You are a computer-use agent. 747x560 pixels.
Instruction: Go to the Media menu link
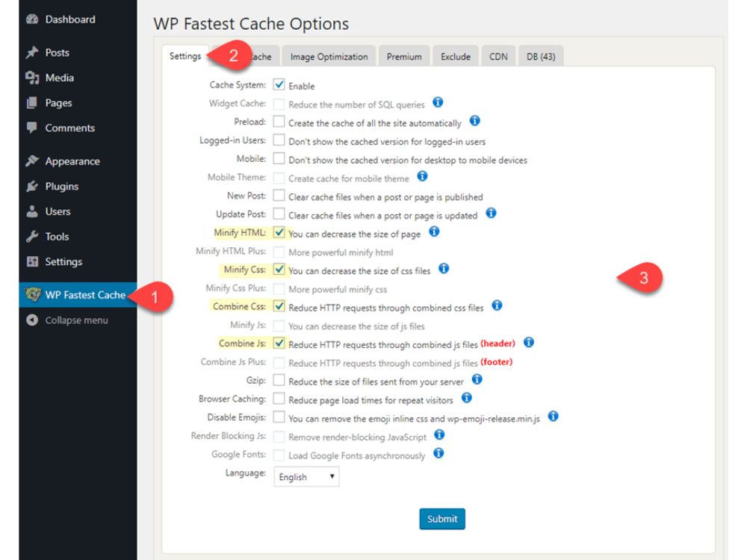(x=60, y=78)
